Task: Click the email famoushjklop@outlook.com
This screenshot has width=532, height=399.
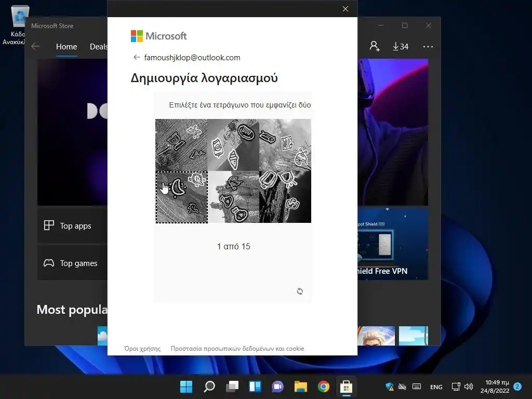Action: [192, 58]
